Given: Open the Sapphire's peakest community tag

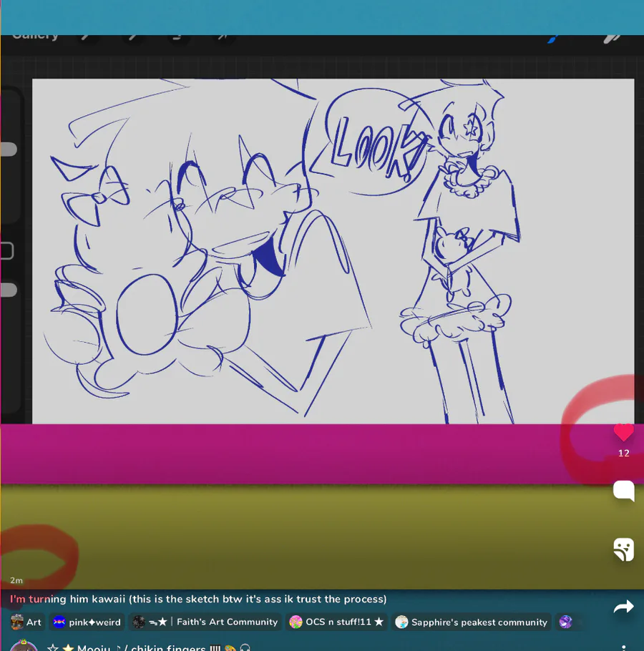Looking at the screenshot, I should [x=472, y=622].
